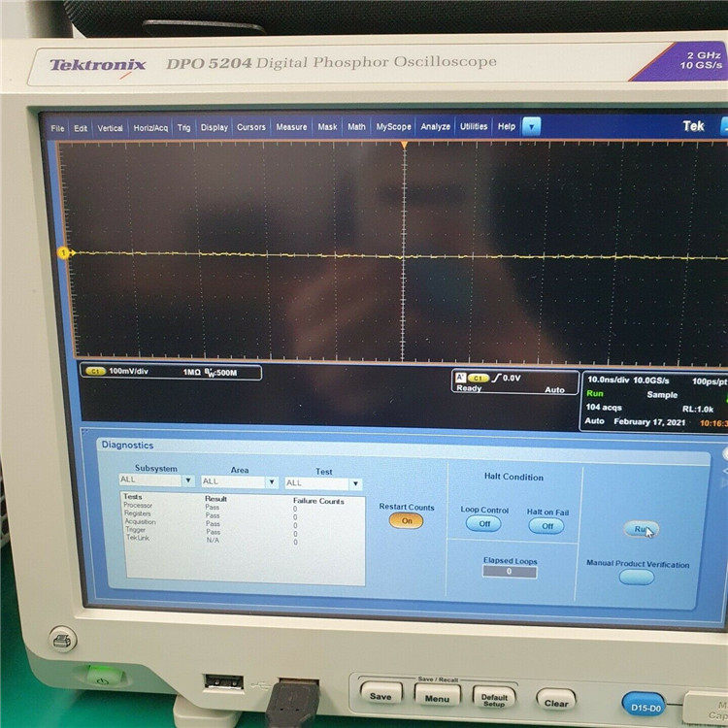Click the Run diagnostics button
Viewport: 728px width, 728px height.
tap(642, 529)
